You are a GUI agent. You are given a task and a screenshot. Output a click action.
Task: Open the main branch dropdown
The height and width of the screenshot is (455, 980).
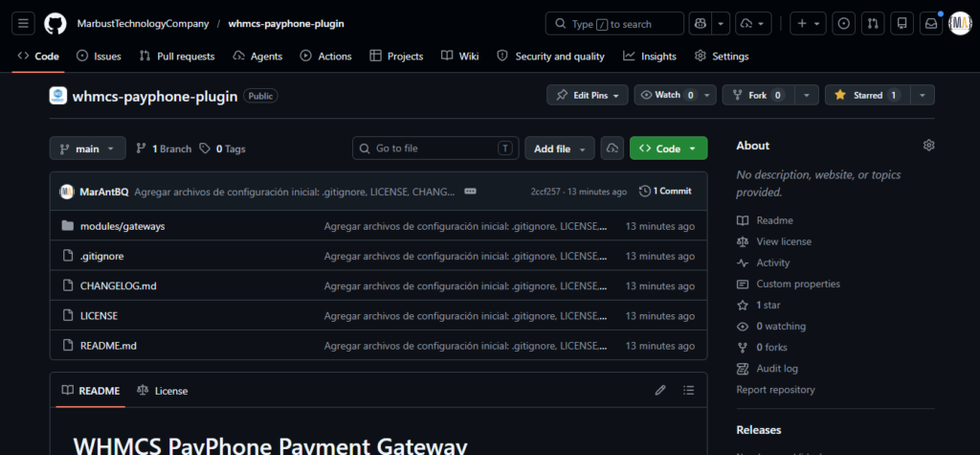pyautogui.click(x=87, y=148)
